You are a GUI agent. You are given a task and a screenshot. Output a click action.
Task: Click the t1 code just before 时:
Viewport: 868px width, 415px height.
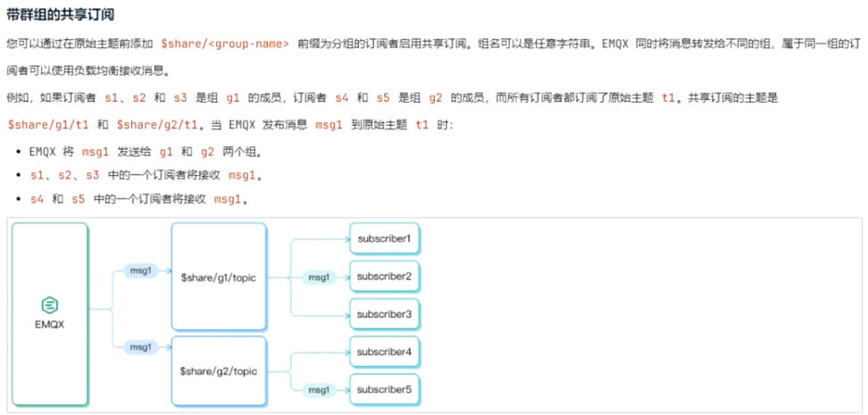[x=422, y=125]
